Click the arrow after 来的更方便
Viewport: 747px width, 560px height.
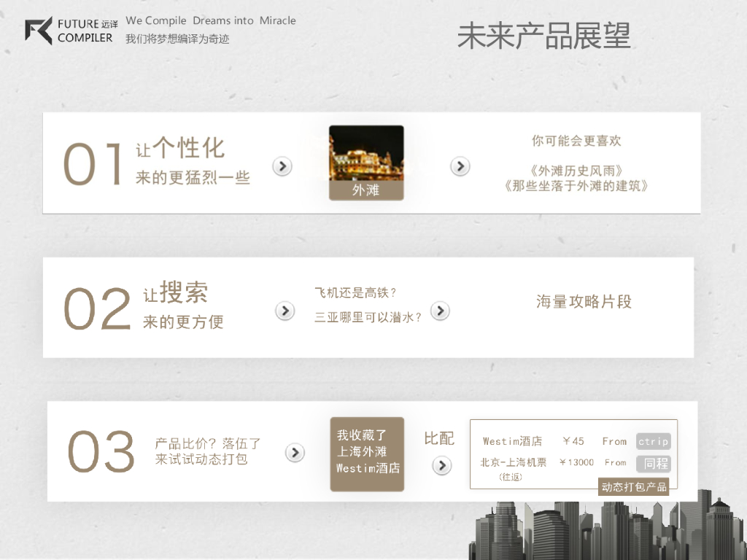pyautogui.click(x=285, y=311)
